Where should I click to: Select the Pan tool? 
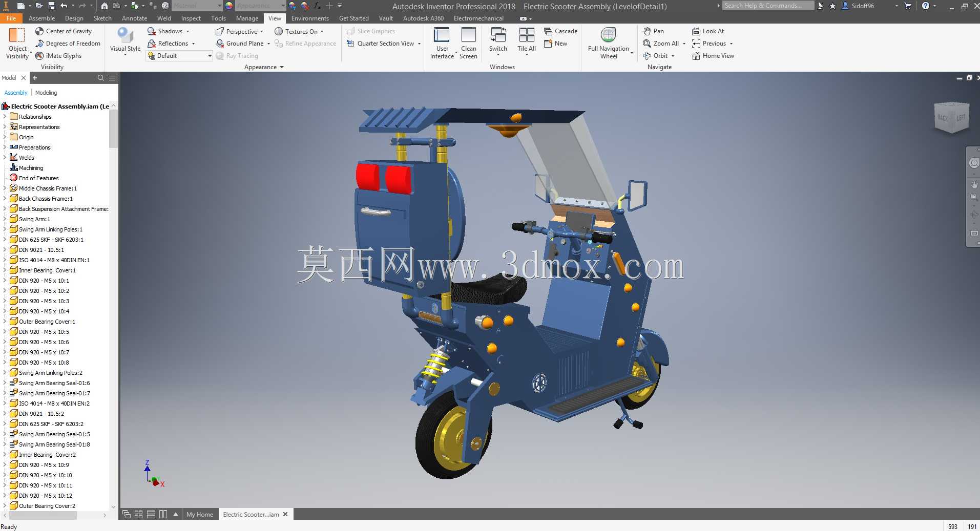(653, 31)
